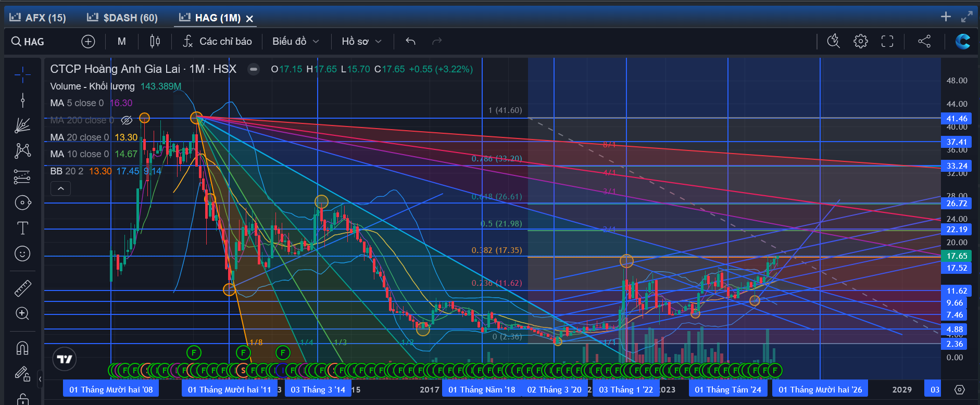The height and width of the screenshot is (405, 980).
Task: Enter fullscreen mode from the toolbar
Action: [x=887, y=41]
